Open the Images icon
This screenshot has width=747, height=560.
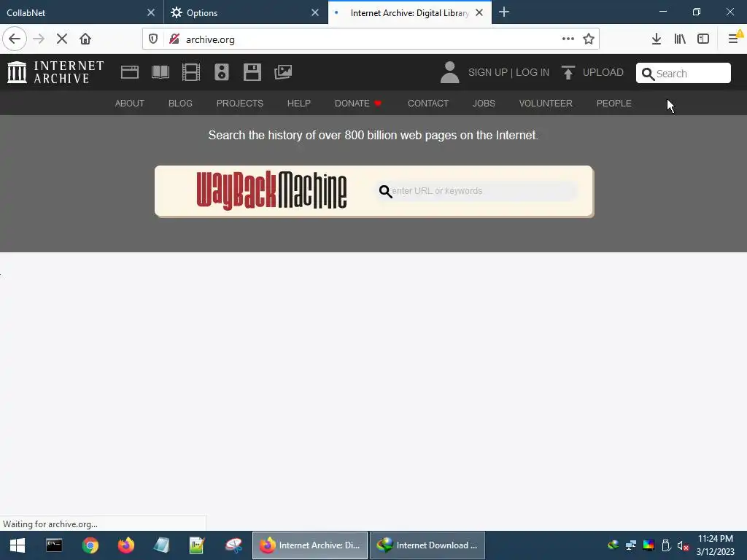point(283,72)
